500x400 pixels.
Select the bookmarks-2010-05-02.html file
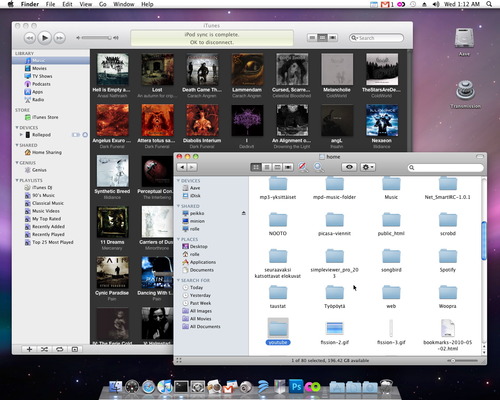[448, 335]
